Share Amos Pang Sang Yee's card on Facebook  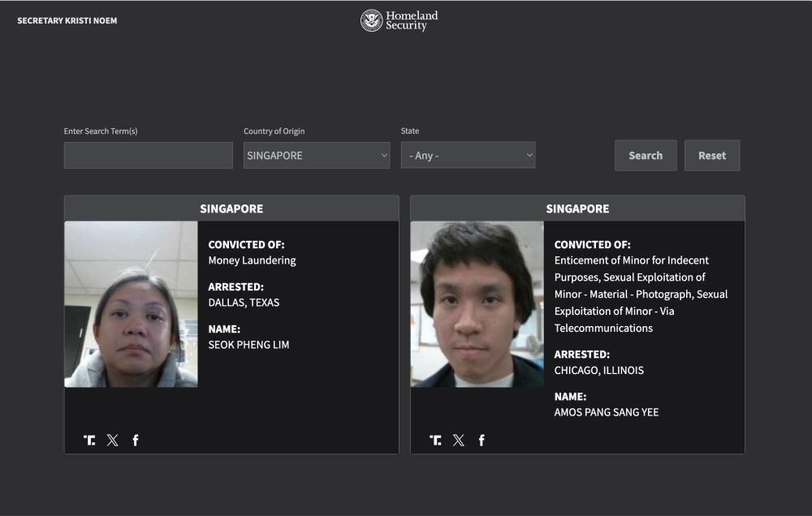482,440
